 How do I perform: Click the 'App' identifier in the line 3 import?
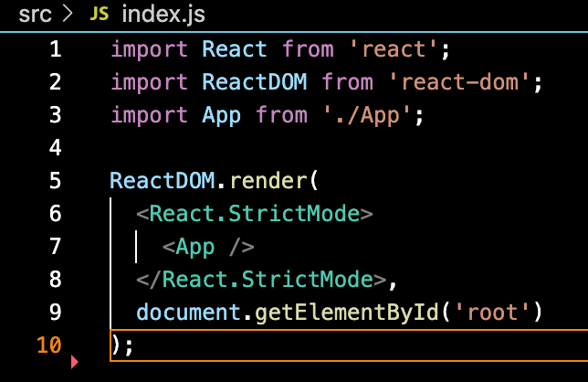point(221,115)
